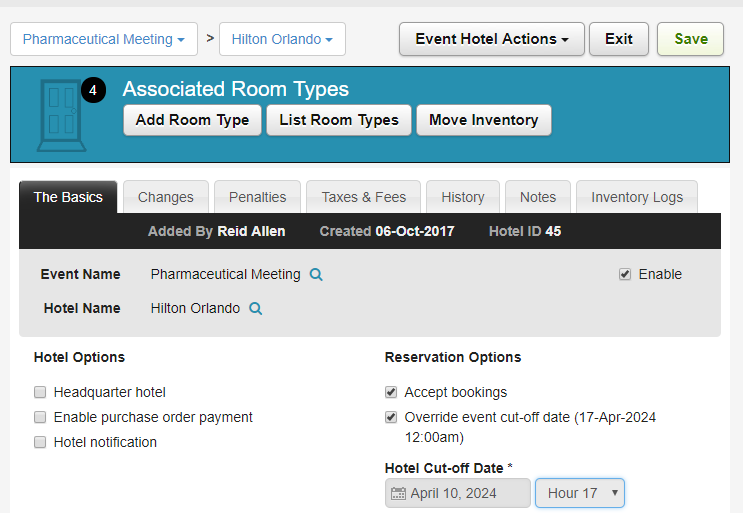Expand the Hilton Orlando dropdown
The image size is (743, 513).
coord(282,40)
